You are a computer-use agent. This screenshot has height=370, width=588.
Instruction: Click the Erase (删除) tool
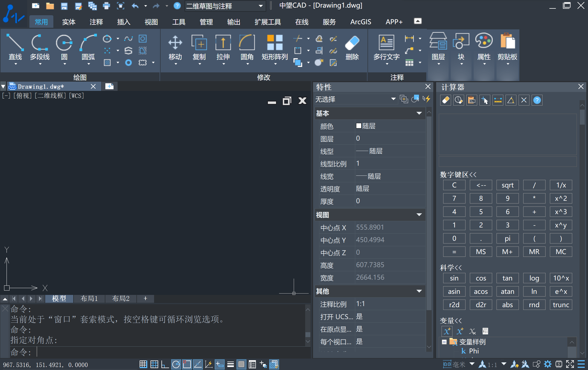(352, 48)
